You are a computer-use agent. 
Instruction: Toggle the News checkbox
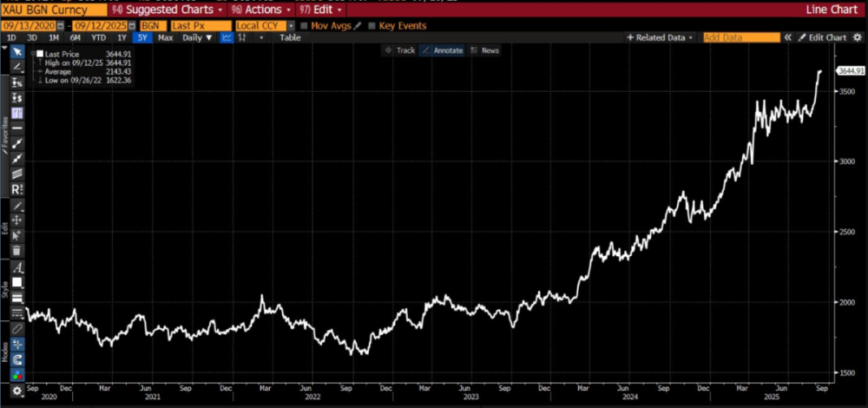click(474, 50)
